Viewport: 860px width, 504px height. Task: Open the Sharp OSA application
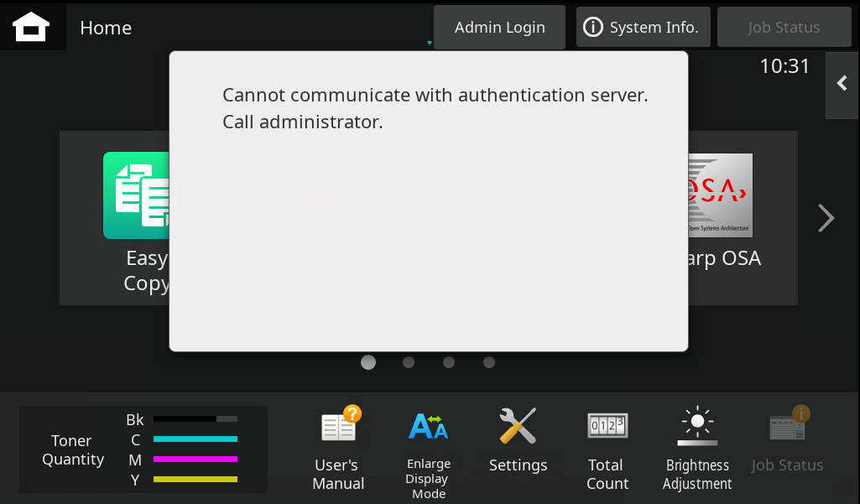(x=720, y=195)
